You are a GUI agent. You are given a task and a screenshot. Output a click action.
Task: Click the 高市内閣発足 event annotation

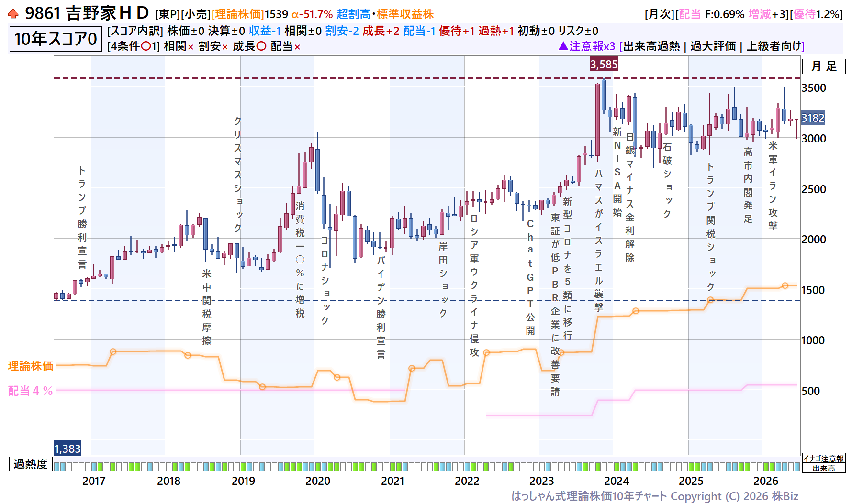(748, 185)
